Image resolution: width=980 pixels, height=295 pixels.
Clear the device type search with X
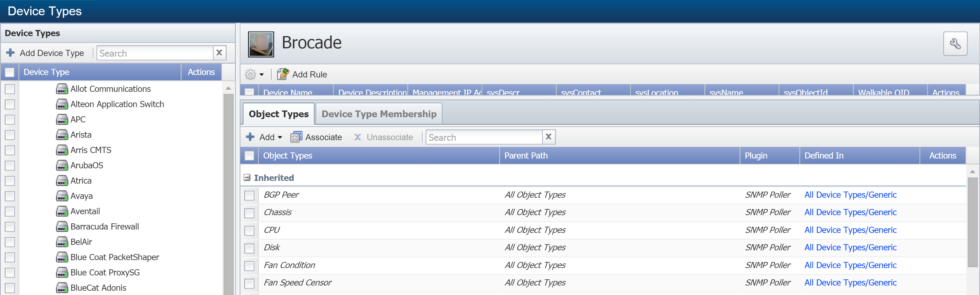point(220,53)
